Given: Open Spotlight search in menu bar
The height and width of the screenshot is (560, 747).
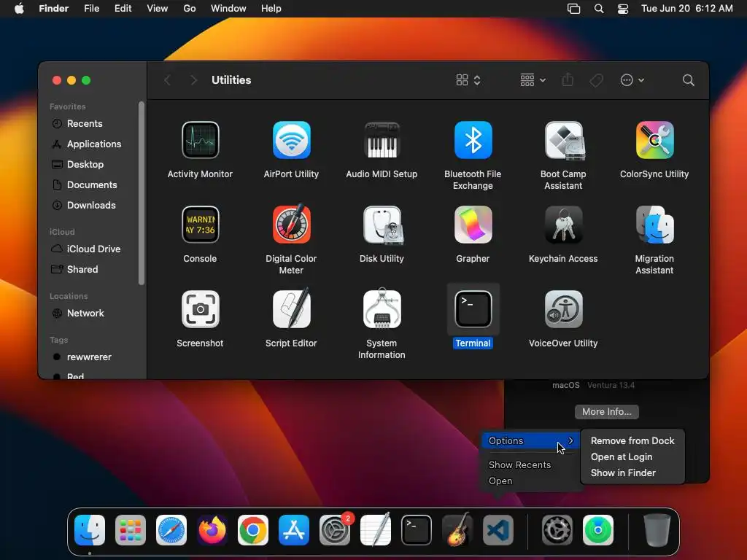Looking at the screenshot, I should pyautogui.click(x=599, y=9).
